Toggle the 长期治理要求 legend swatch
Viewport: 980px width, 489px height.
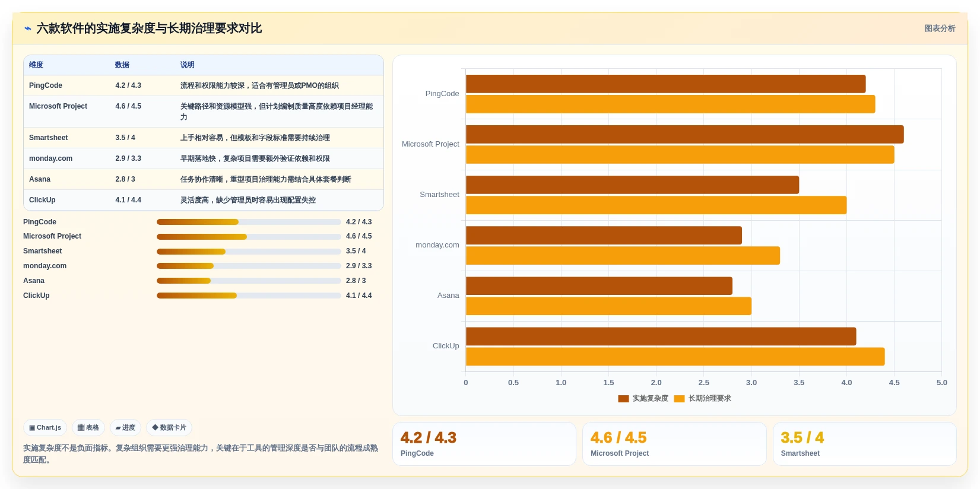pyautogui.click(x=679, y=399)
